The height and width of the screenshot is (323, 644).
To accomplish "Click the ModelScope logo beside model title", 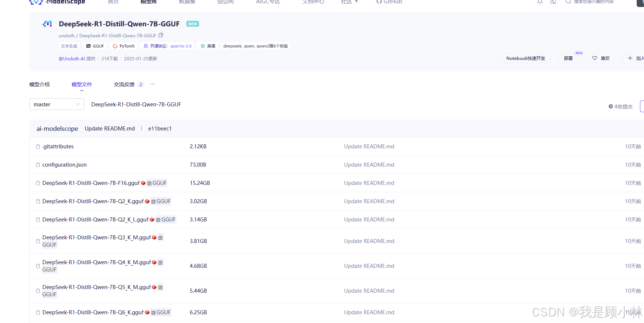I will coord(47,24).
